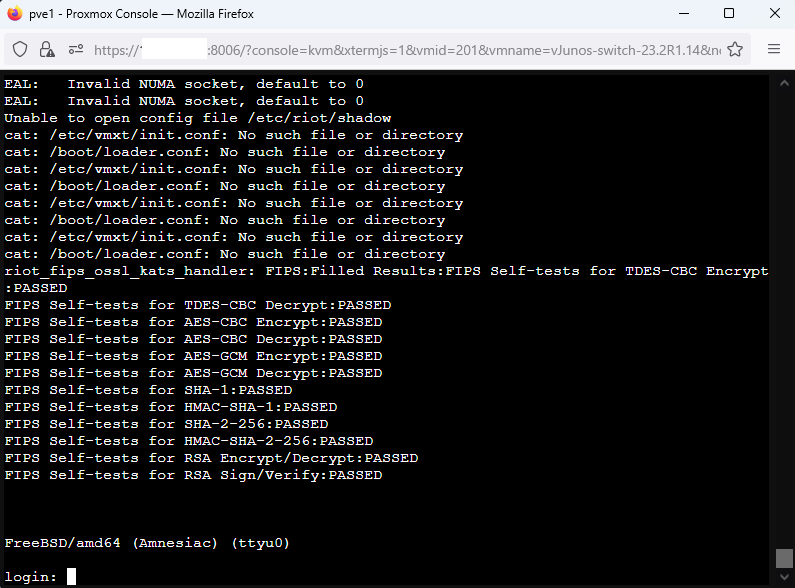Click the Firefox tracking protection shield icon
795x588 pixels.
pyautogui.click(x=20, y=50)
